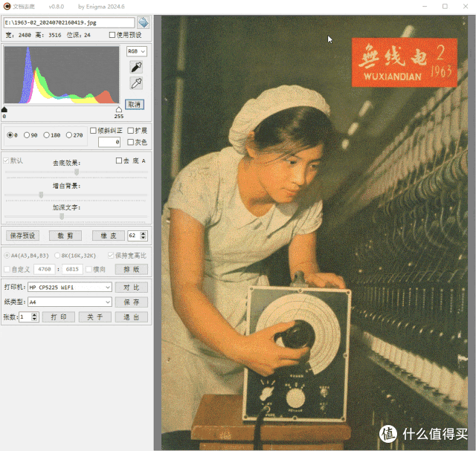The image size is (476, 451).
Task: Open the paper type dropdown A4
Action: click(70, 302)
